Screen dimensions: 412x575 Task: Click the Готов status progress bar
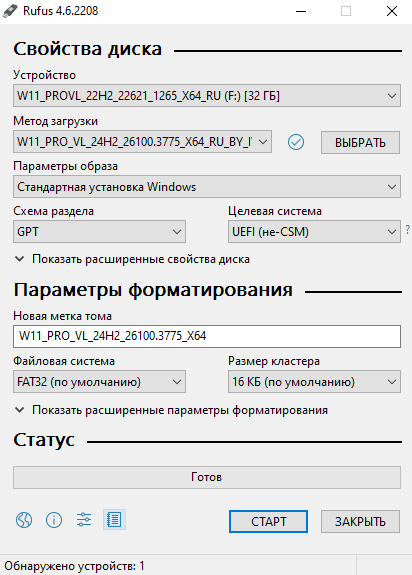pos(207,477)
